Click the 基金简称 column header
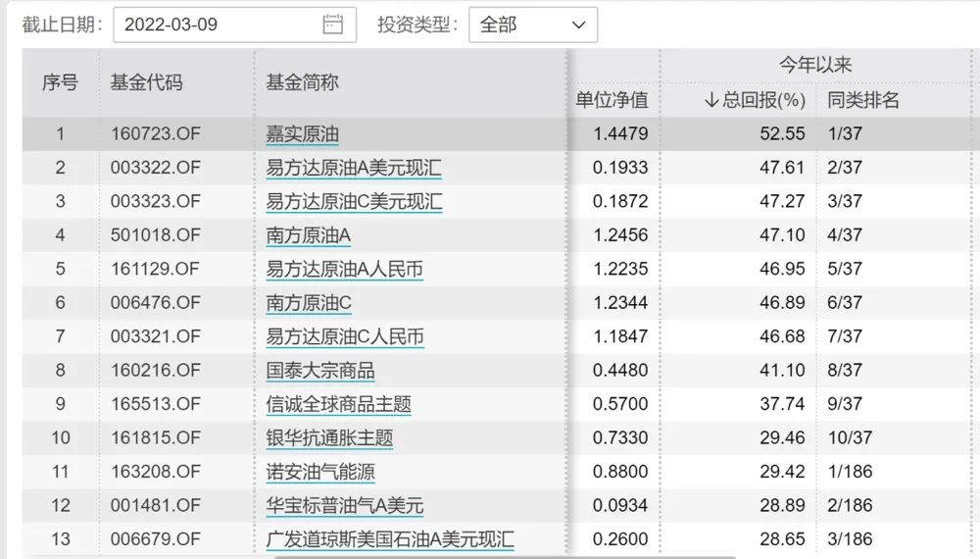 303,82
